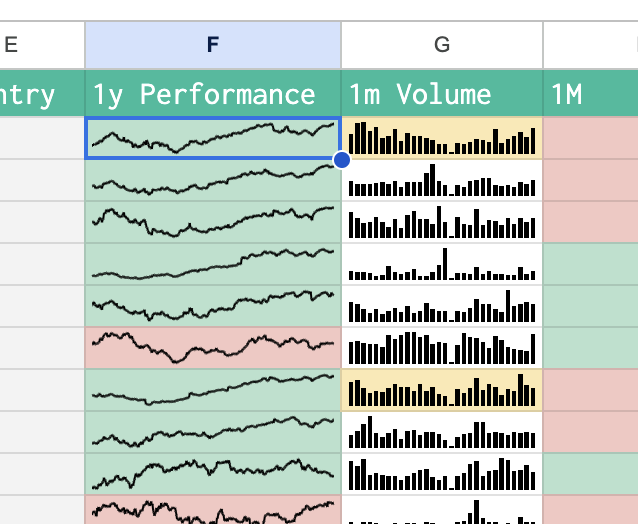Click ninth-row 1m Volume bar chart cell
The width and height of the screenshot is (638, 524).
[442, 474]
